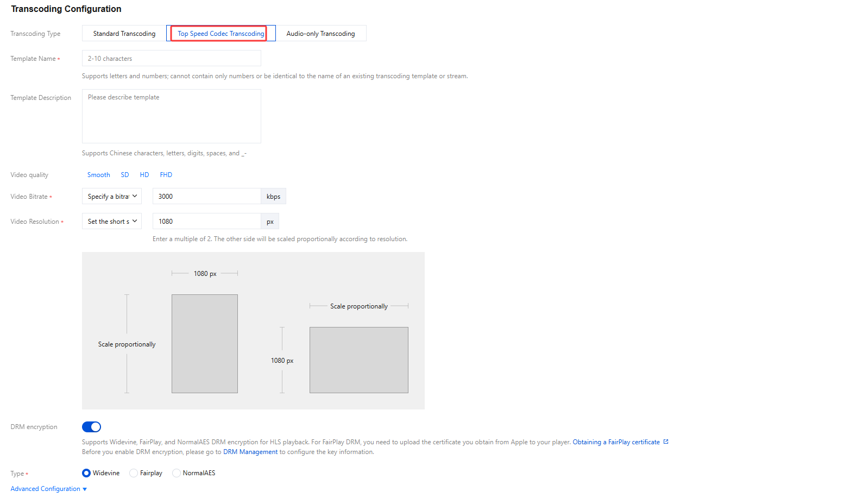Choose HD video quality preset
The height and width of the screenshot is (504, 850).
[144, 175]
